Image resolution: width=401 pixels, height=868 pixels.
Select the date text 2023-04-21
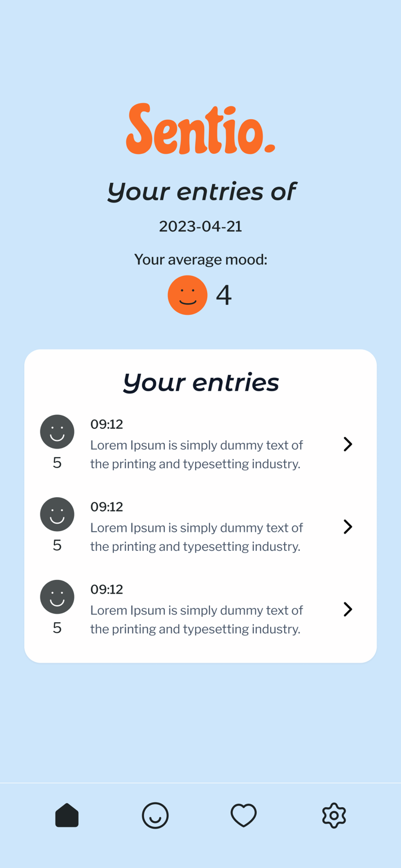[201, 226]
